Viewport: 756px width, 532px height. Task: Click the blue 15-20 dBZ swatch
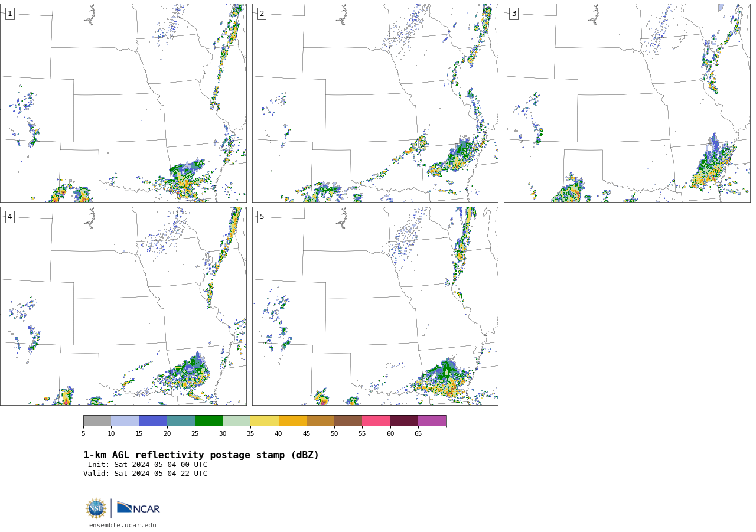coord(153,420)
